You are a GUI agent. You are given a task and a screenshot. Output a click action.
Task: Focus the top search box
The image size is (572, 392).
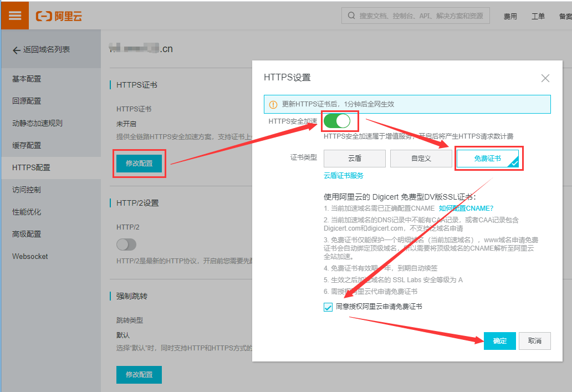416,16
